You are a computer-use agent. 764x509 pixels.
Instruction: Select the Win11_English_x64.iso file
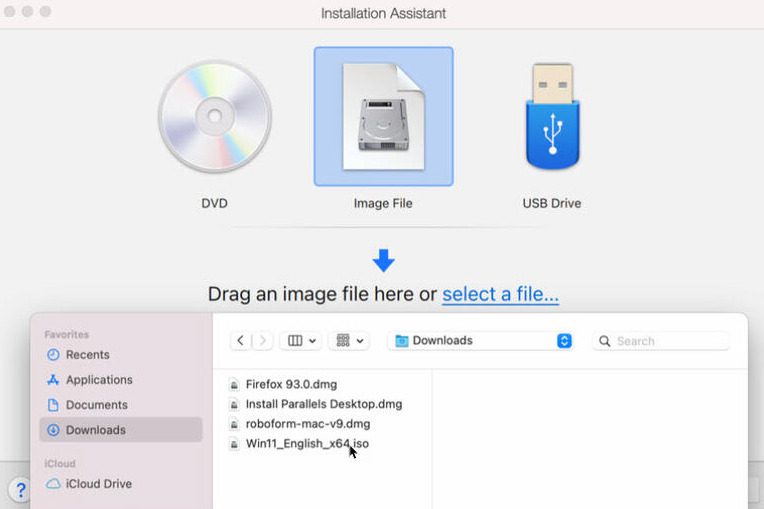pos(306,443)
